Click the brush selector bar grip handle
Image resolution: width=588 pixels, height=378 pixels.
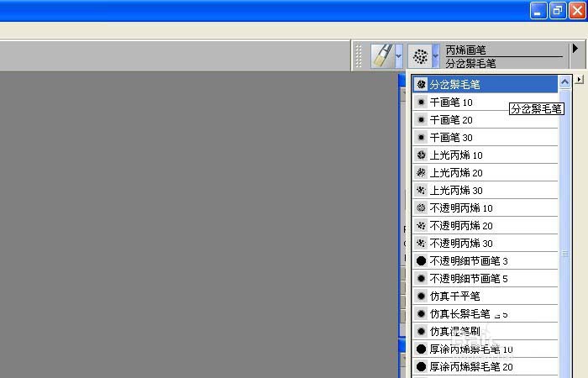[358, 56]
